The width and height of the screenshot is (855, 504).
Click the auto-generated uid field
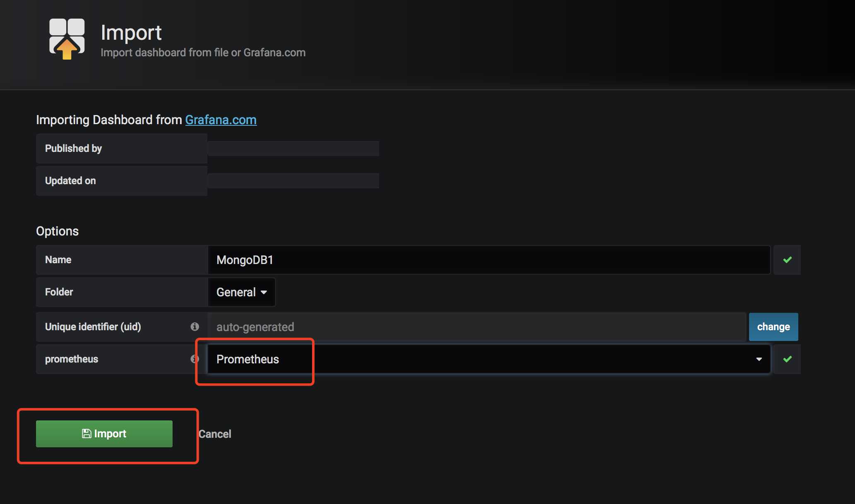coord(477,327)
